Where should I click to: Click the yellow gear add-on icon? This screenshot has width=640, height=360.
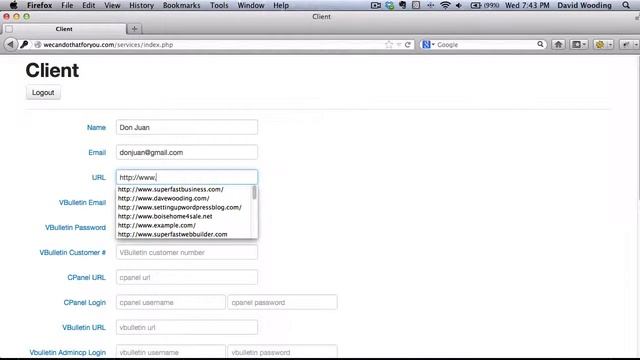point(600,44)
